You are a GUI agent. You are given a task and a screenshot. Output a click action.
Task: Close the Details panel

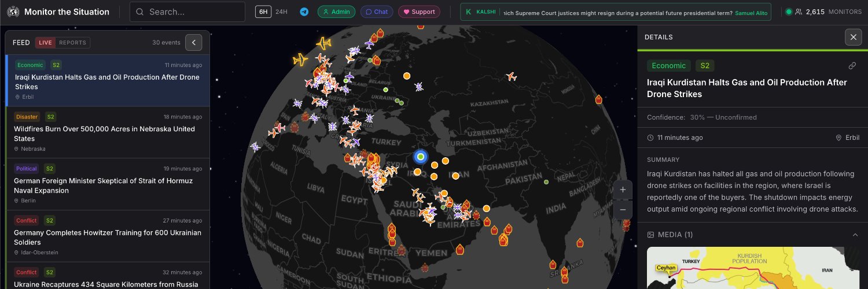pos(853,38)
